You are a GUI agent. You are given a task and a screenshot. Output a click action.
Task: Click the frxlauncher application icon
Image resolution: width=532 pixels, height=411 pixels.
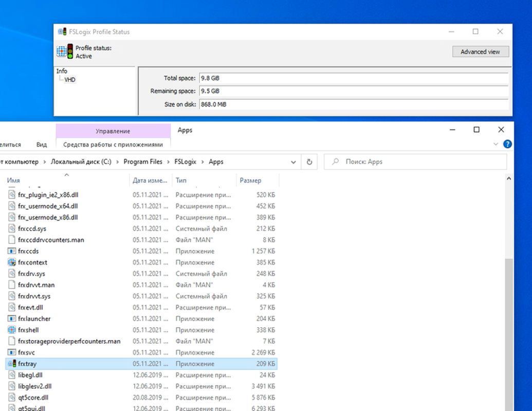(x=12, y=318)
